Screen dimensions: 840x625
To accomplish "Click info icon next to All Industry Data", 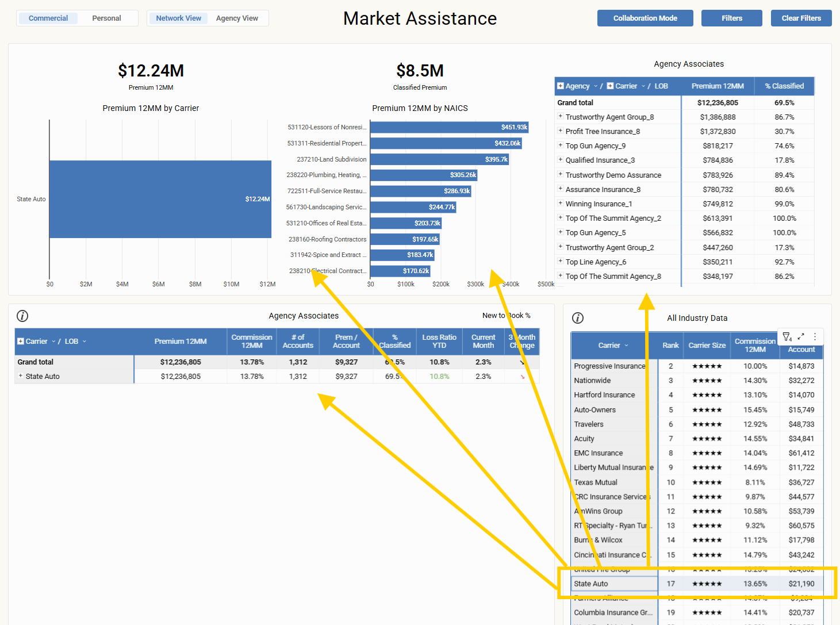I will 578,318.
